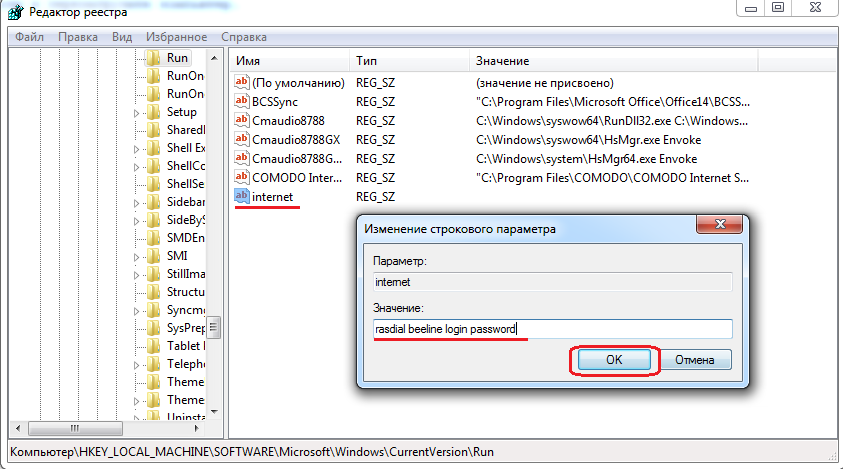Click the COMODO Inter... value icon

click(242, 177)
